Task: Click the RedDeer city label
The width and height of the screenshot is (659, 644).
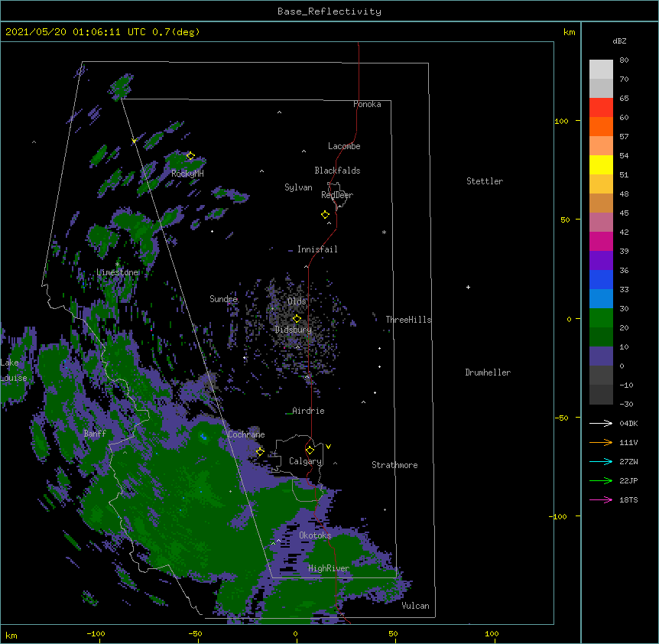Action: click(337, 195)
